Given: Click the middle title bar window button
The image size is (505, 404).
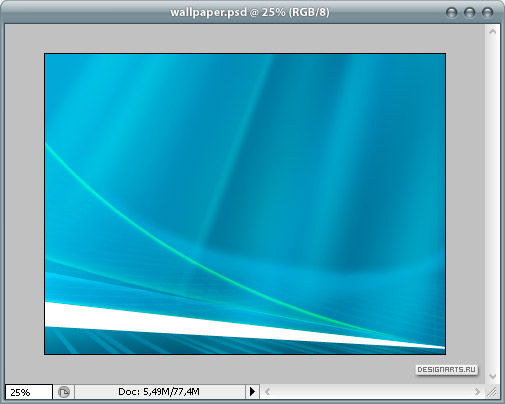Looking at the screenshot, I should click(x=469, y=13).
